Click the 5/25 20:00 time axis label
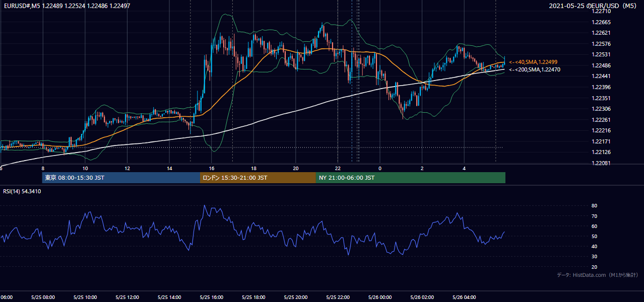644x302 pixels. 296,297
